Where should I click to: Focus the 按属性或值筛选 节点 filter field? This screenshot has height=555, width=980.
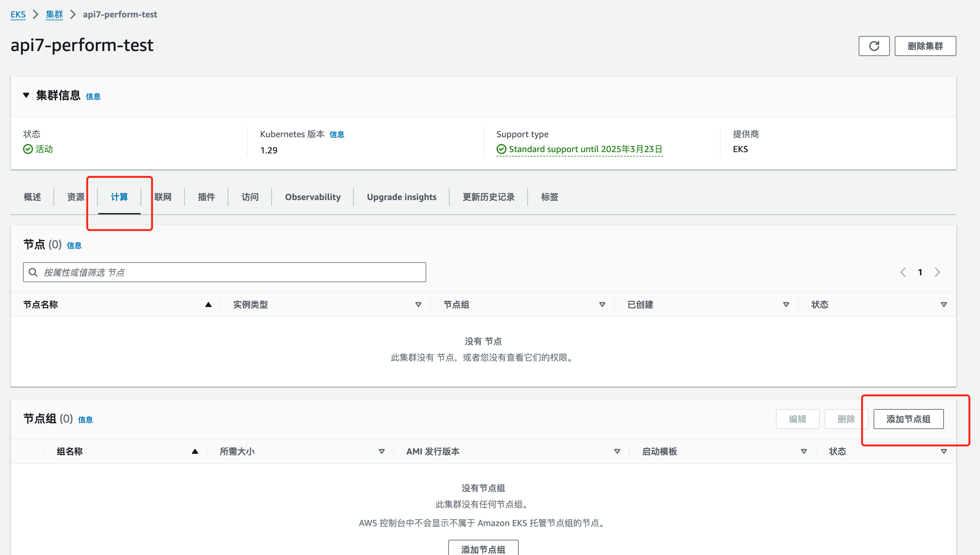[x=225, y=272]
